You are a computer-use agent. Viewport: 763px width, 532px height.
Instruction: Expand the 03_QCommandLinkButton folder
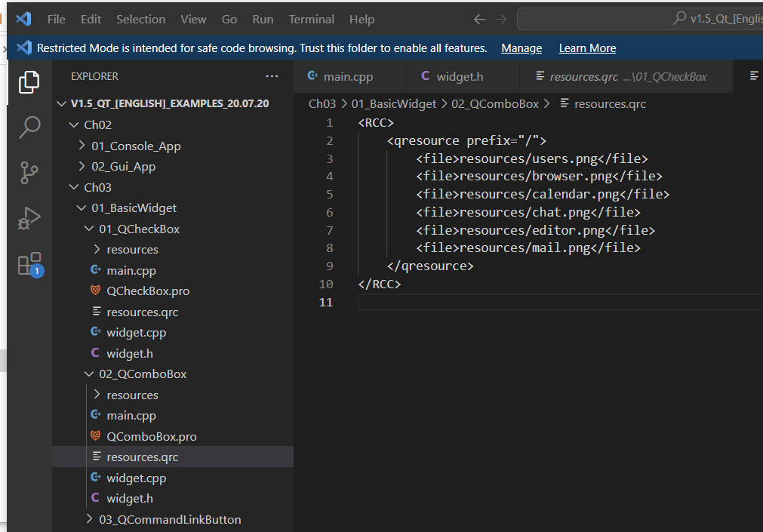pyautogui.click(x=89, y=519)
